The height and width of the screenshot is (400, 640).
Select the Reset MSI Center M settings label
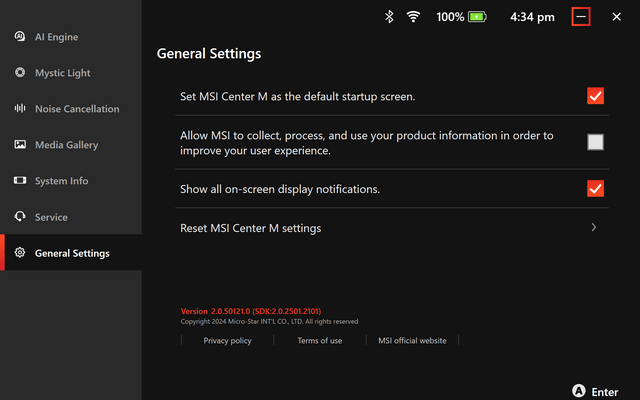(x=251, y=228)
